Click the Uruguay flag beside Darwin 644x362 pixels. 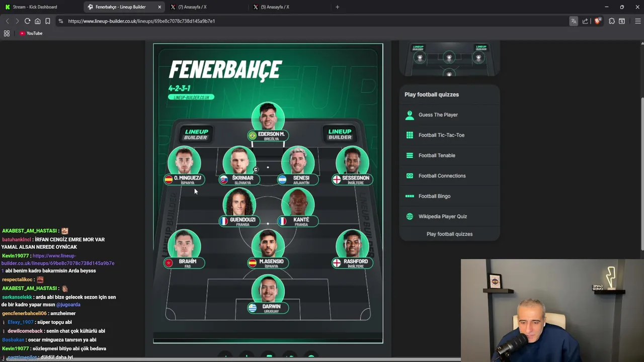pyautogui.click(x=252, y=308)
